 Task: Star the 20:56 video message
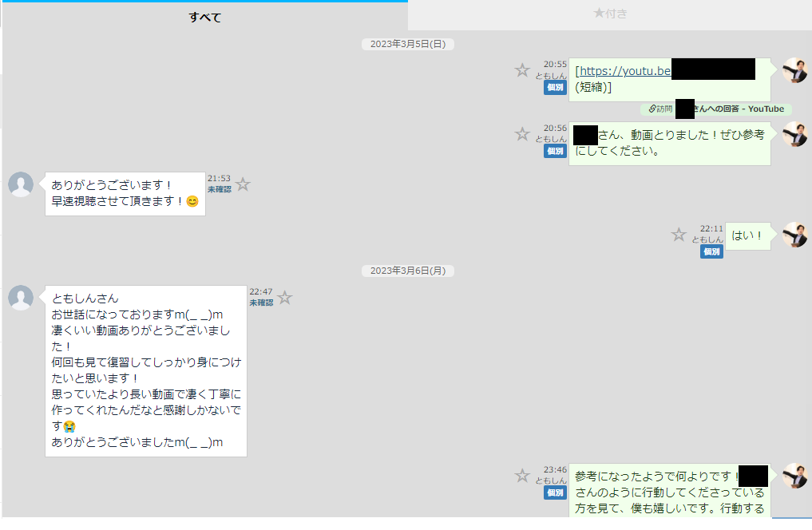pos(522,134)
